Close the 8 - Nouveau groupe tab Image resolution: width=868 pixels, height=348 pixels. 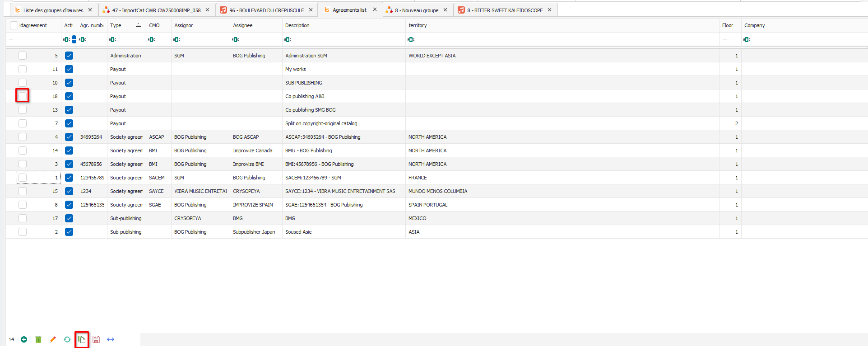[x=445, y=10]
